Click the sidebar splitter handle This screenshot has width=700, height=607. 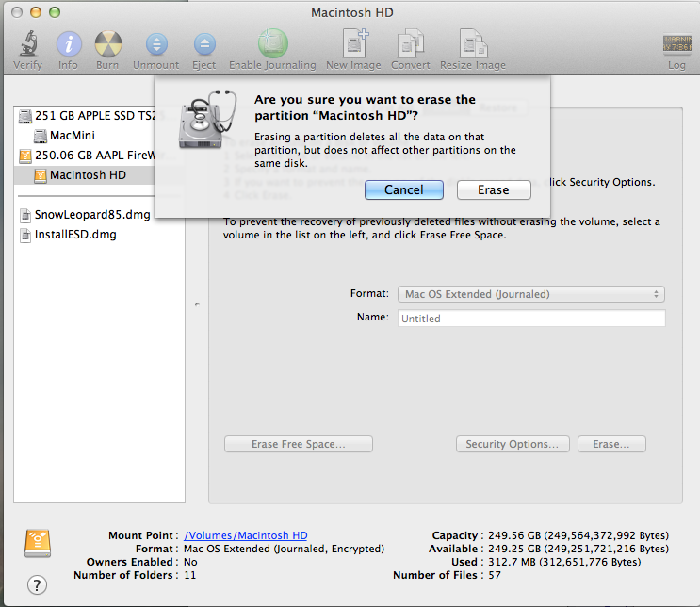click(197, 304)
